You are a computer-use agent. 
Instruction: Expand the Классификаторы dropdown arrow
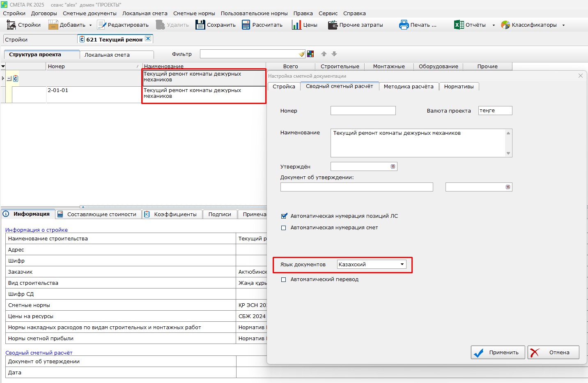pyautogui.click(x=563, y=25)
